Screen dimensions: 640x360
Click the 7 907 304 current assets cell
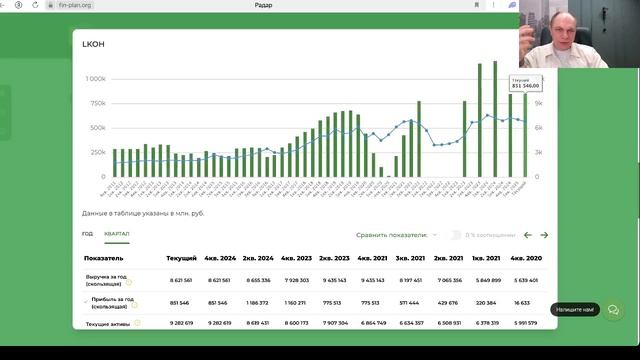tap(336, 323)
